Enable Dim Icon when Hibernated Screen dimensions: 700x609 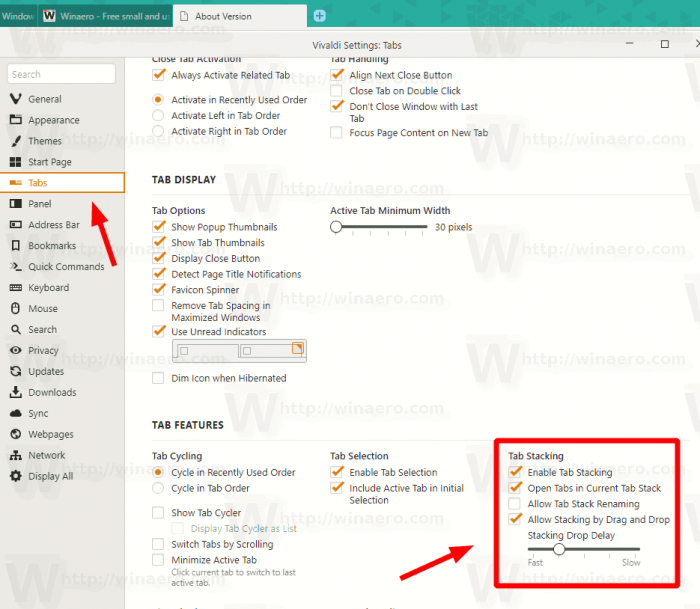coord(158,378)
